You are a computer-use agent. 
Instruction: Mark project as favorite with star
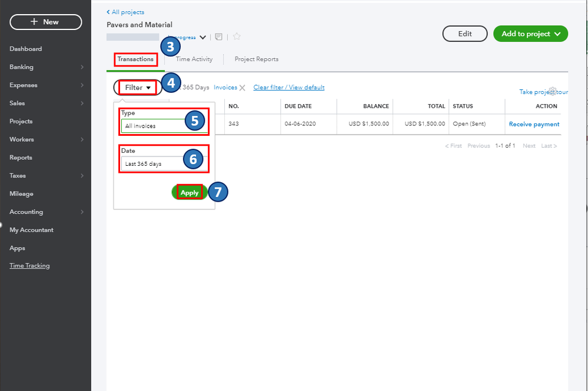[237, 36]
